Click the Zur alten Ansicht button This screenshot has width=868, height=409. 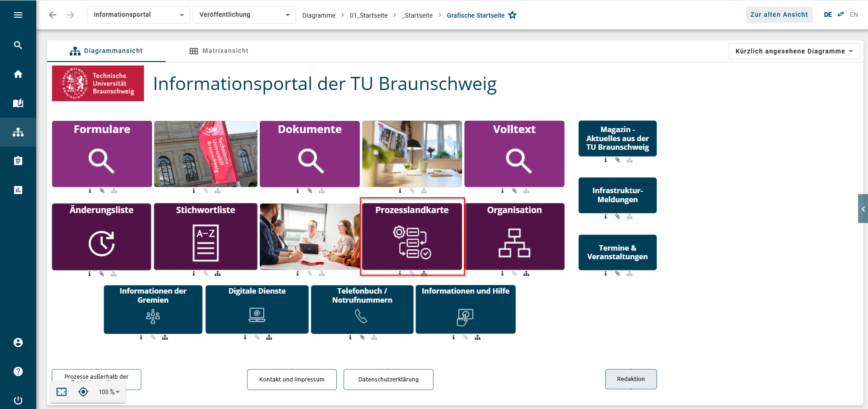click(x=779, y=14)
